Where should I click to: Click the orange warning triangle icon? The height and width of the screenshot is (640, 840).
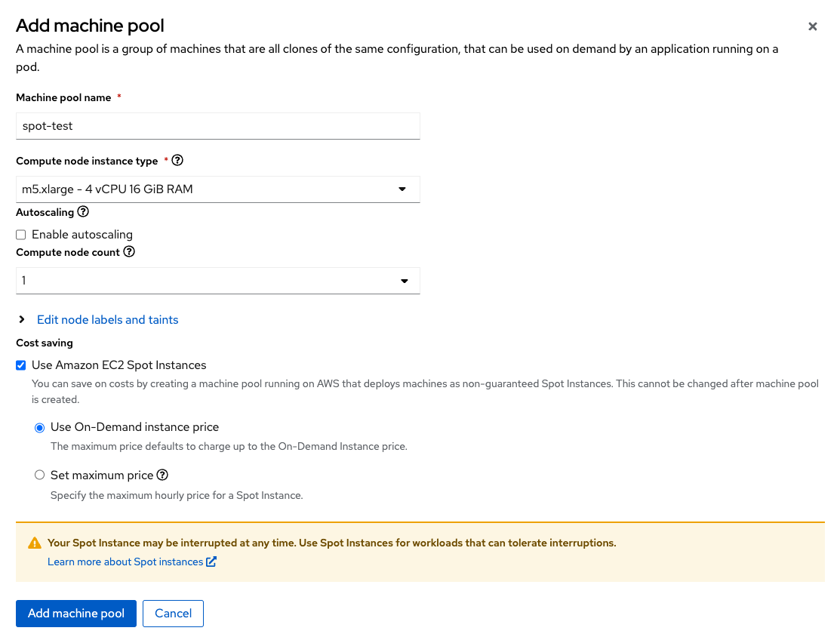(35, 543)
